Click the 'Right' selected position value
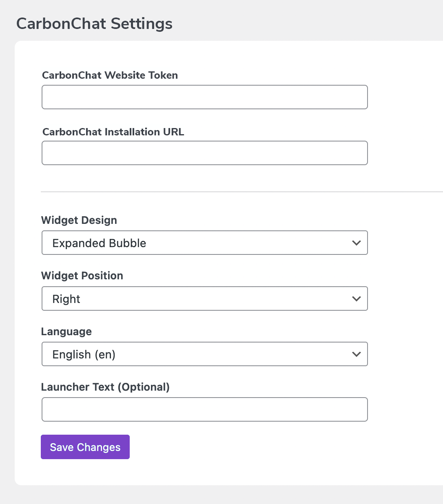Viewport: 443px width, 504px height. (x=66, y=299)
